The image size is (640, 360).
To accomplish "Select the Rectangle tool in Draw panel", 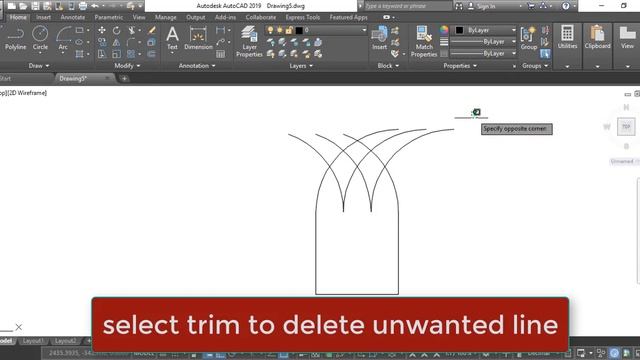I will [80, 30].
